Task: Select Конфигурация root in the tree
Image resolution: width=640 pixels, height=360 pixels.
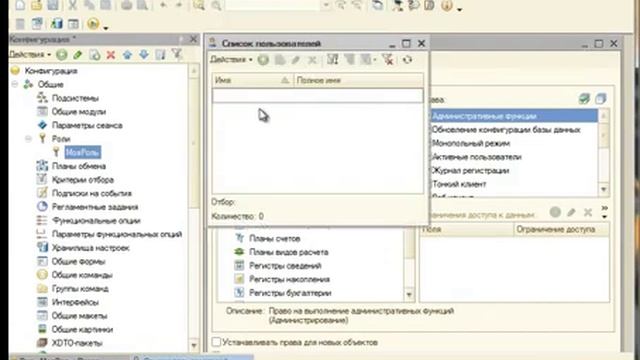Action: click(x=51, y=71)
